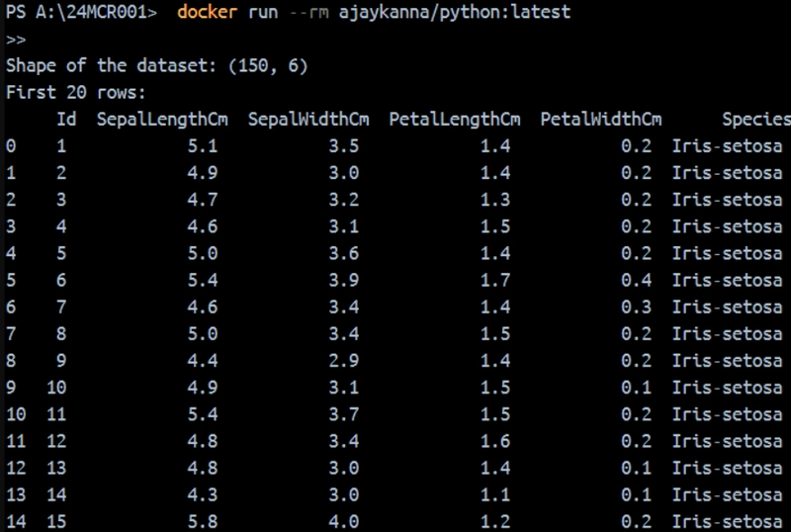Click sepal width 4.0 in row index 14
The height and width of the screenshot is (532, 791).
point(343,521)
